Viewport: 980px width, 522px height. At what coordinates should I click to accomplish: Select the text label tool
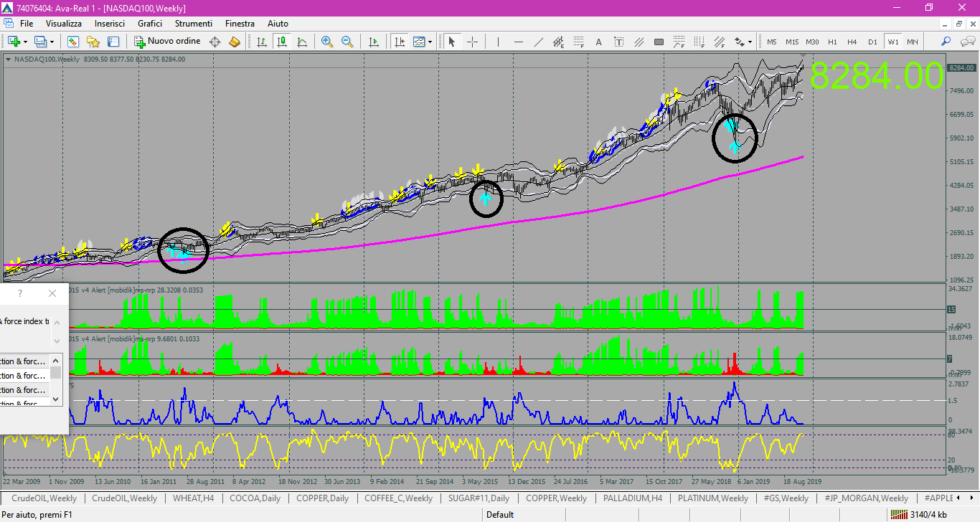click(618, 42)
